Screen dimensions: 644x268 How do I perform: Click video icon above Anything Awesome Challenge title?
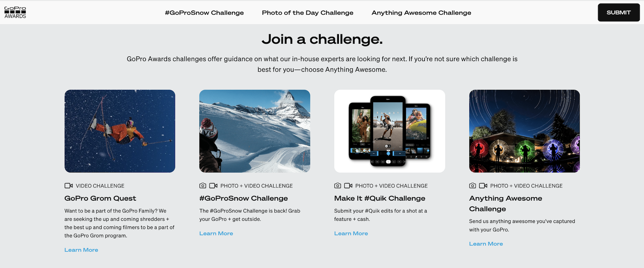pyautogui.click(x=483, y=186)
